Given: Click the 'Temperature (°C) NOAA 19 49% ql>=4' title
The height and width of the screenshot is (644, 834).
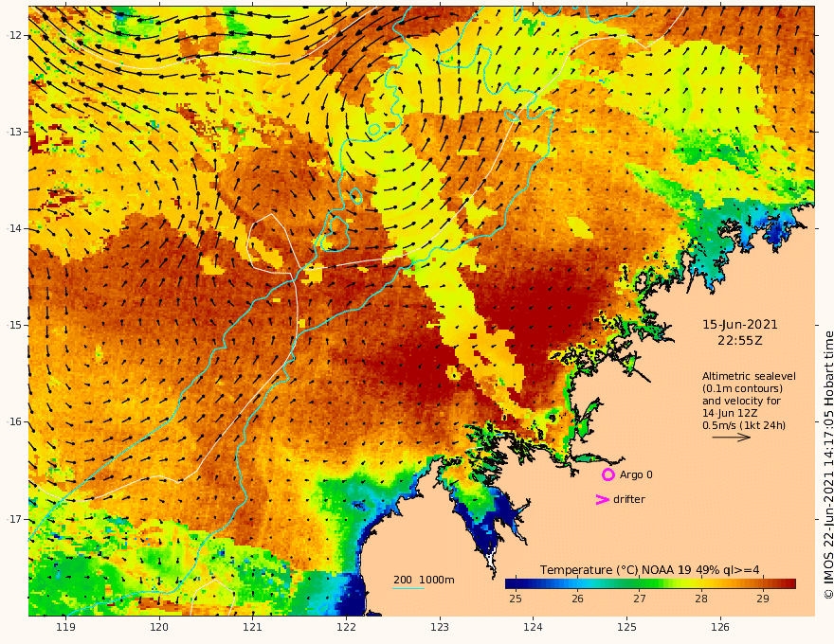Looking at the screenshot, I should pyautogui.click(x=649, y=570).
